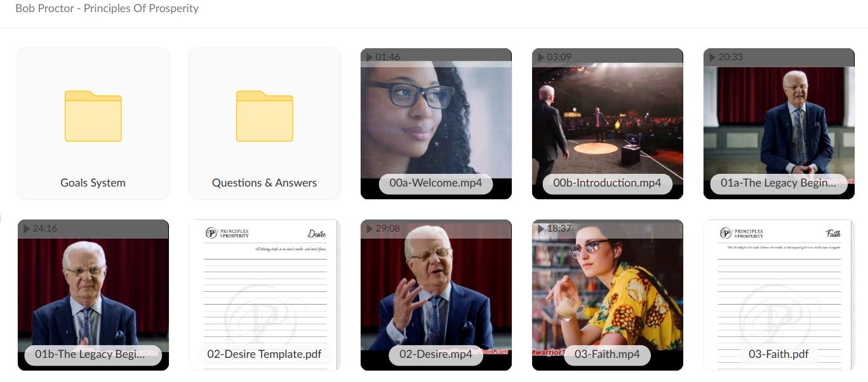Open the 03-Faith.pdf label

coord(778,355)
